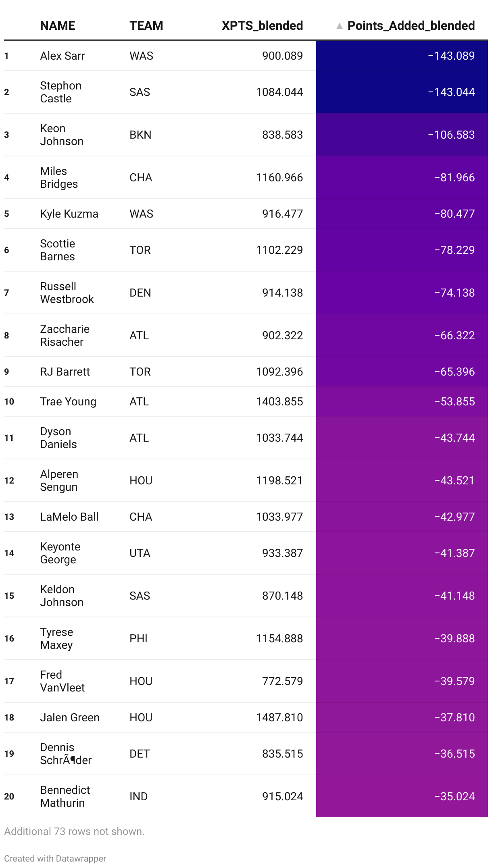Select Alex Sarr name cell
The image size is (492, 868).
coord(63,56)
